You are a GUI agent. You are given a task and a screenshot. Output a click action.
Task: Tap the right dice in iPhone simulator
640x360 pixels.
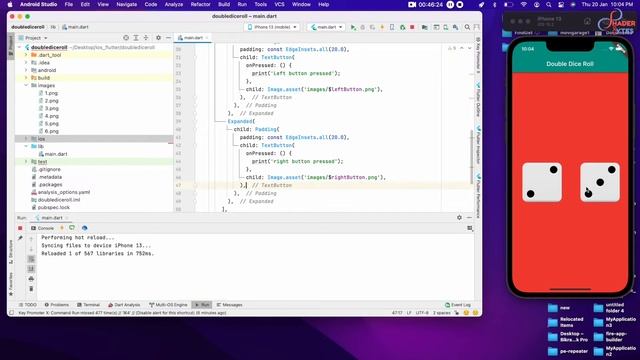click(600, 182)
